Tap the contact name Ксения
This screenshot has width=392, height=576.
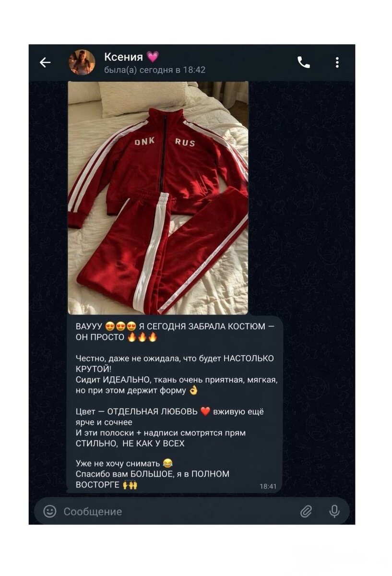124,57
